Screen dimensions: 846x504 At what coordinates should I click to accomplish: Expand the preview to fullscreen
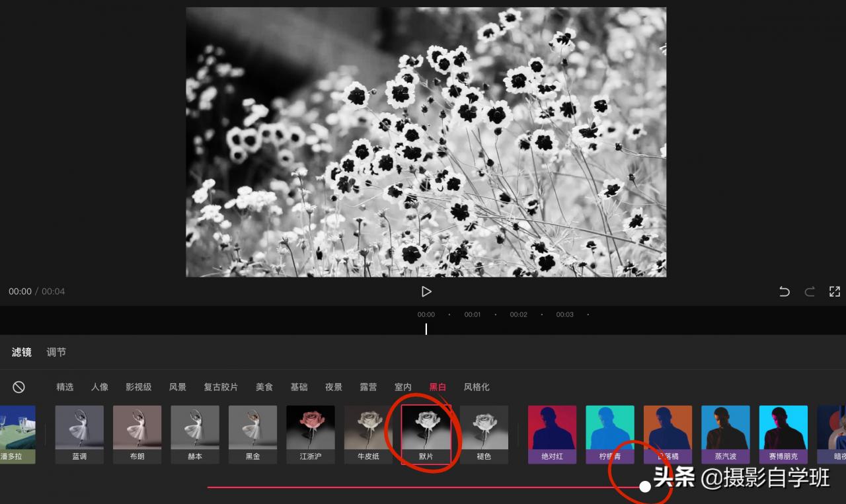tap(835, 291)
